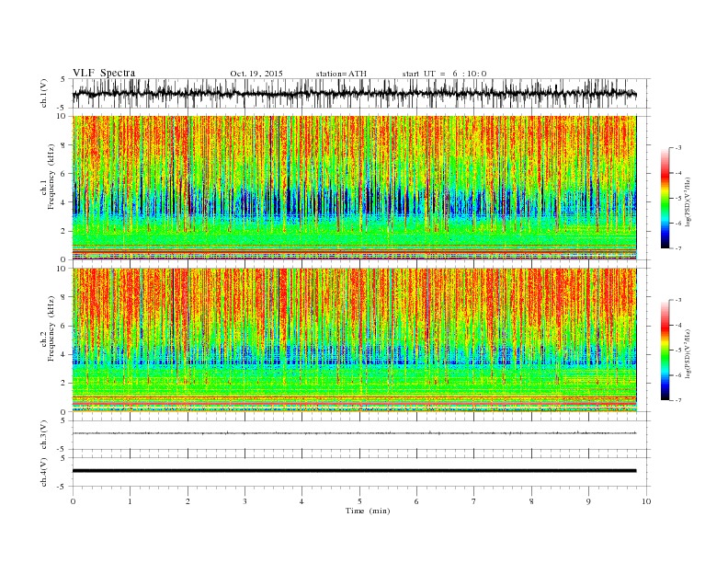Viewport: 728px width, 563px height.
Task: Click the 'ch.2 Frequency (kHz)' axis label
Action: pyautogui.click(x=48, y=329)
